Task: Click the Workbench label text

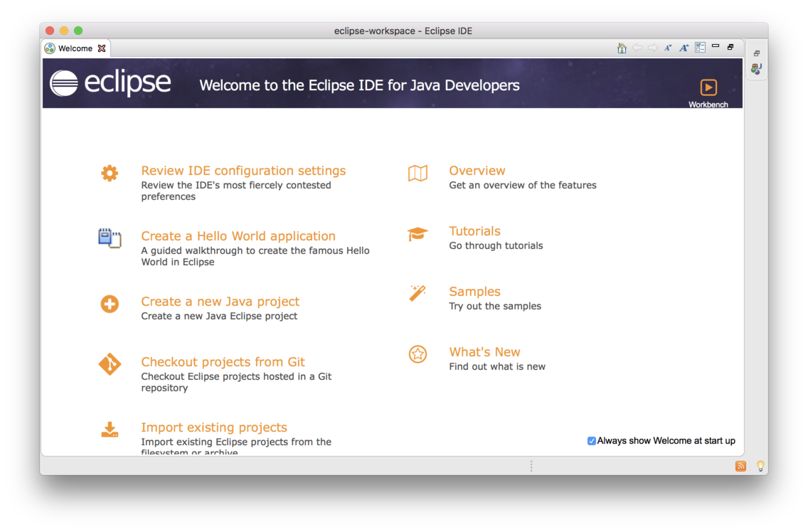Action: 708,105
